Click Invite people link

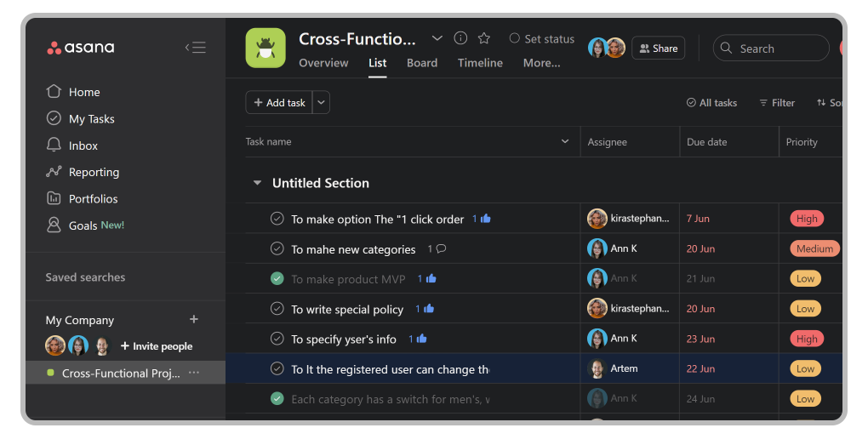click(x=157, y=346)
